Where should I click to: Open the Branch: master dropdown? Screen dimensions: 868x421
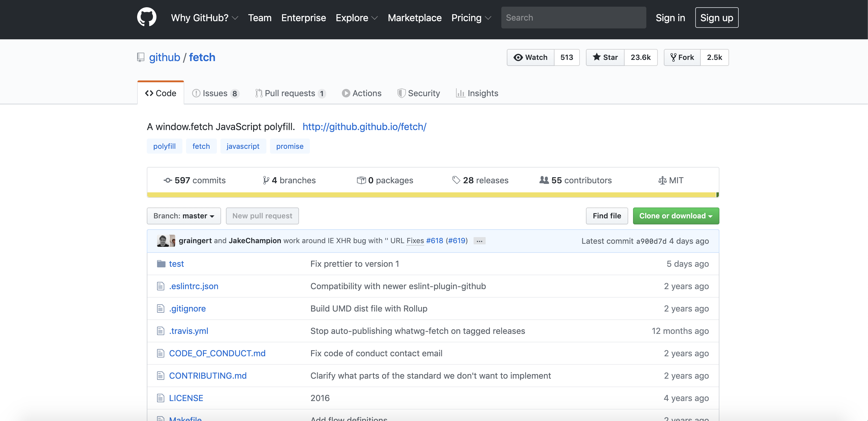tap(184, 216)
